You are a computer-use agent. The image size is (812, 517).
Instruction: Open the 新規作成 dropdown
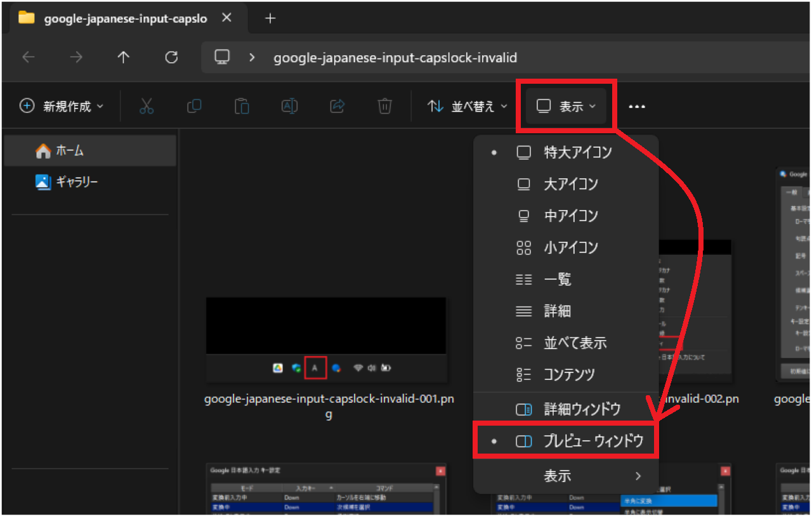point(62,106)
